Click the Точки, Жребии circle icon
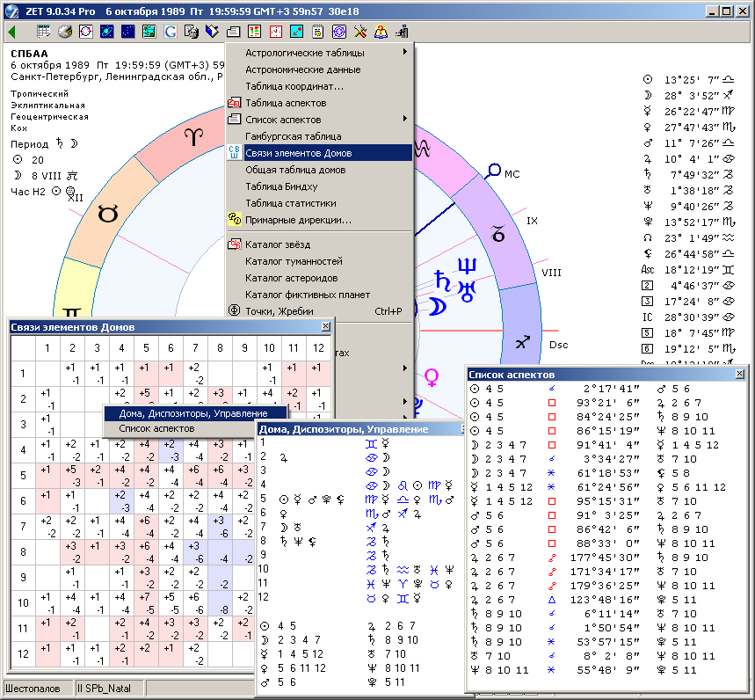This screenshot has height=700, width=755. [x=234, y=311]
